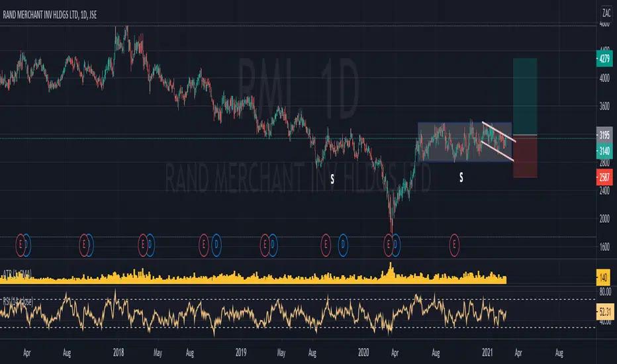The height and width of the screenshot is (364, 617).
Task: Open the dividend D marker in late 2019
Action: (x=343, y=245)
